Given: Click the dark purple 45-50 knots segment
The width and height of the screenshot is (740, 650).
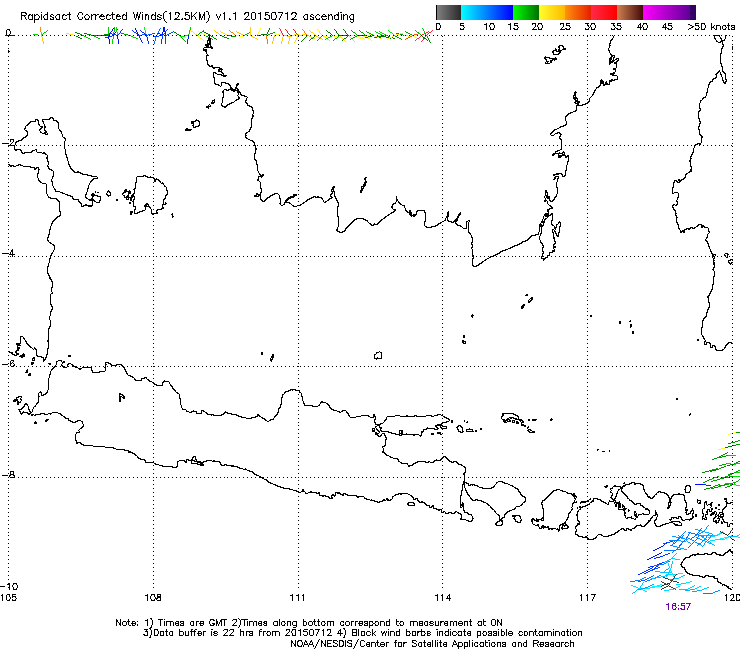Looking at the screenshot, I should click(682, 12).
